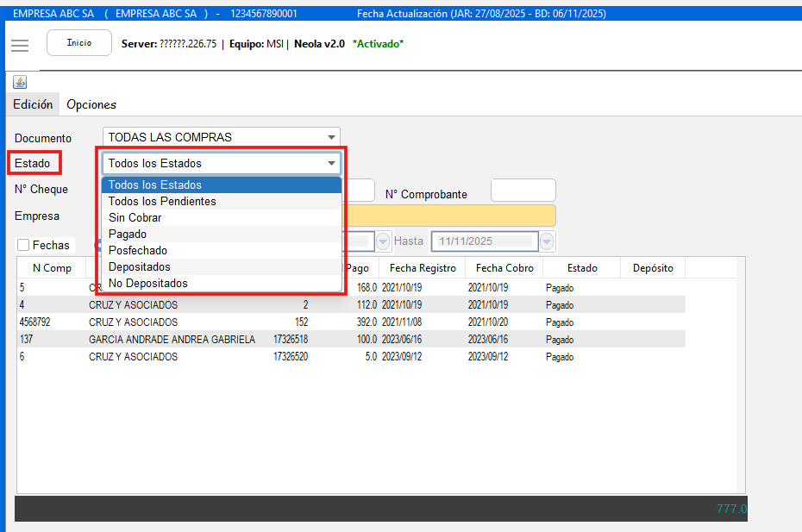Select 'Posfechado' status option
Screen dimensions: 802x532
138,250
